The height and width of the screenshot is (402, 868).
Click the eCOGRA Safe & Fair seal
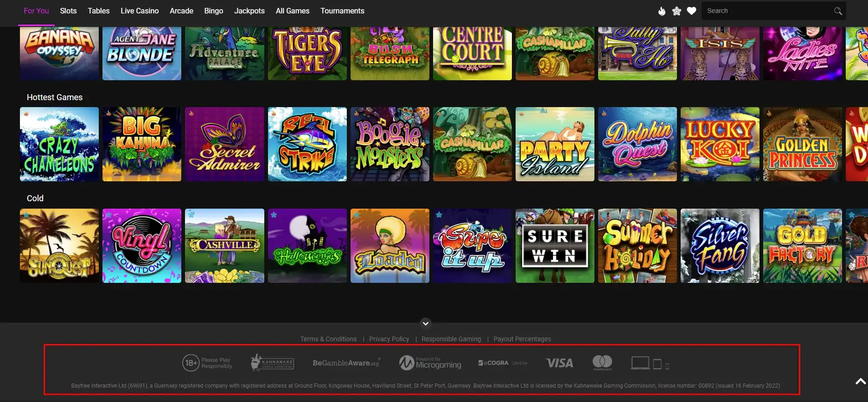coord(503,363)
